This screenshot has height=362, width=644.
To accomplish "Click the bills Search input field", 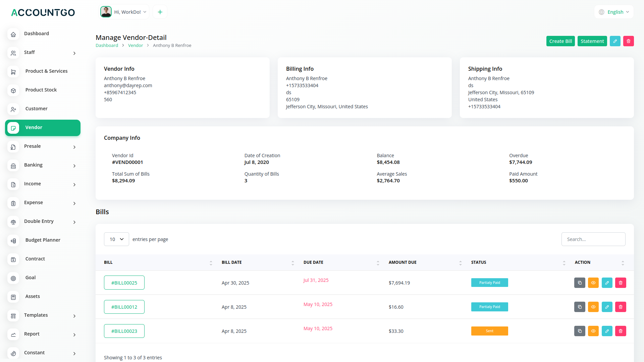I will click(x=593, y=239).
